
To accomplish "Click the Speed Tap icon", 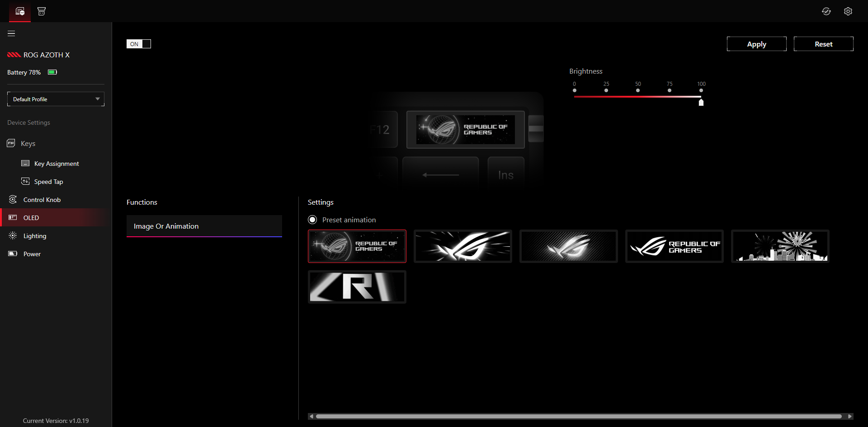I will (25, 181).
